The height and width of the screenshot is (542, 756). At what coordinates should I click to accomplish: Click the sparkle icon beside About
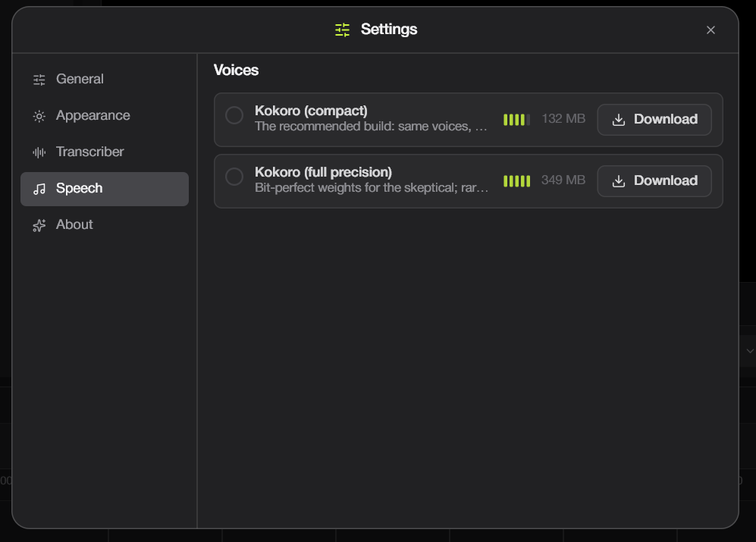point(39,225)
